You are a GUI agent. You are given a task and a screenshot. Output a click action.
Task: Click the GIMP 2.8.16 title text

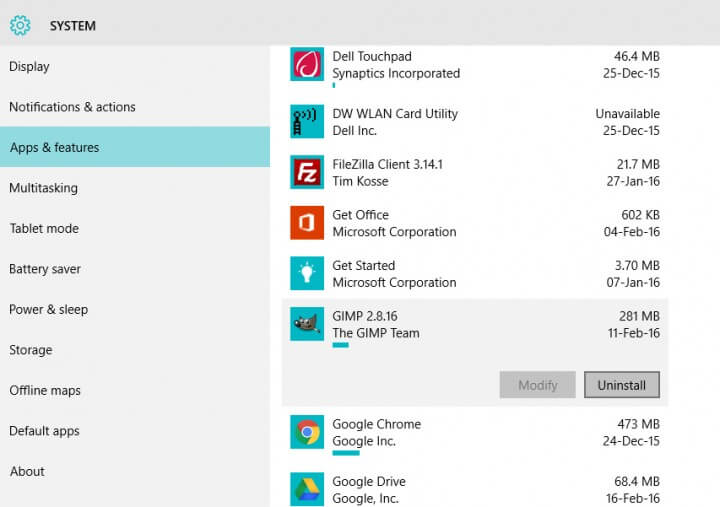pos(365,316)
